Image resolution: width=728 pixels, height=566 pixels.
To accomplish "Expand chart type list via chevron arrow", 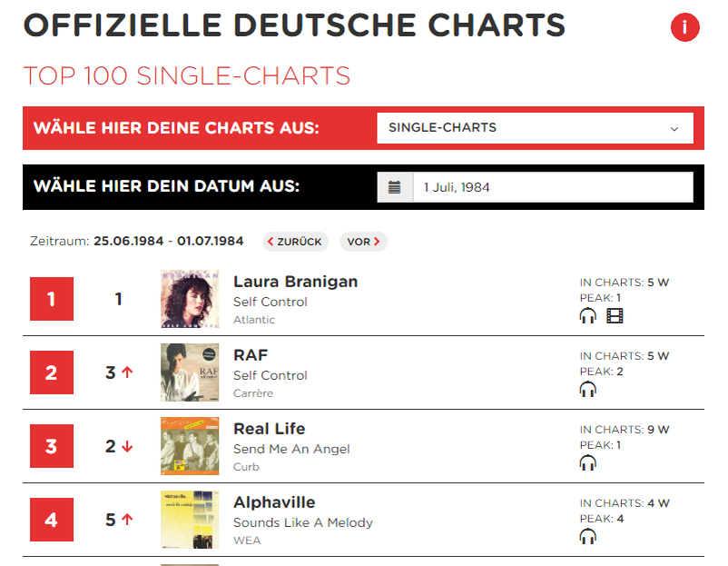I will pos(674,129).
